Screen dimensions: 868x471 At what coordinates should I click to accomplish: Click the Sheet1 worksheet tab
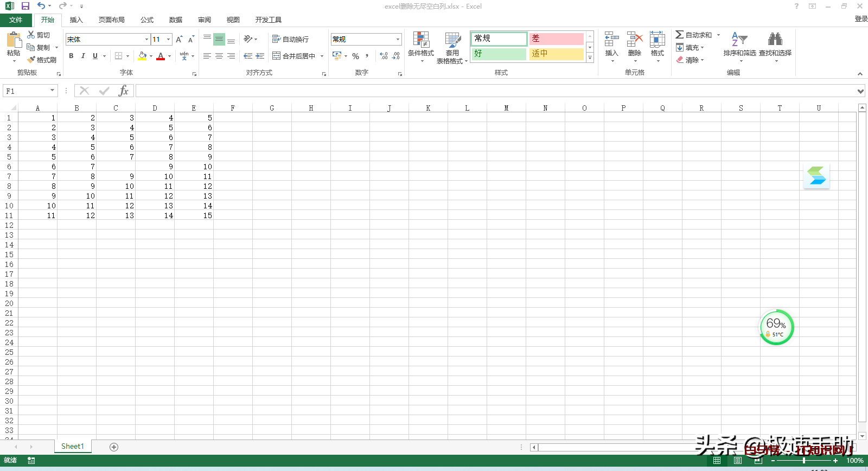[x=73, y=446]
